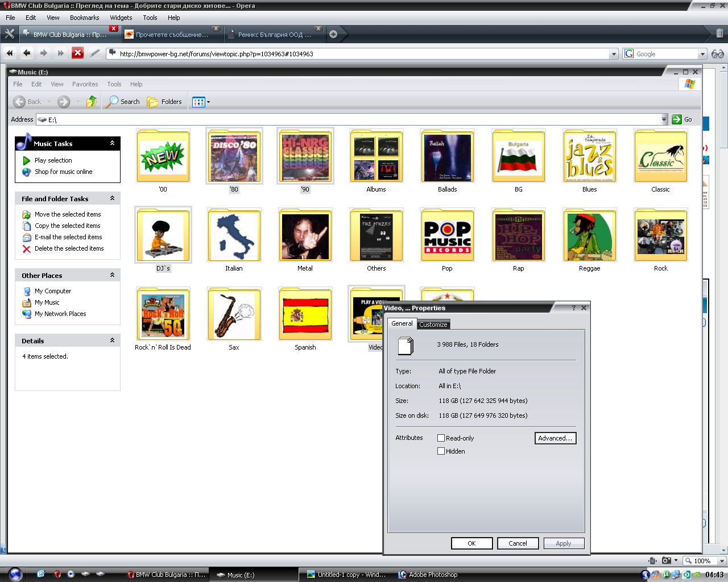Screen dimensions: 728x582
Task: Switch to Ремикс България Opera tab
Action: [275, 34]
